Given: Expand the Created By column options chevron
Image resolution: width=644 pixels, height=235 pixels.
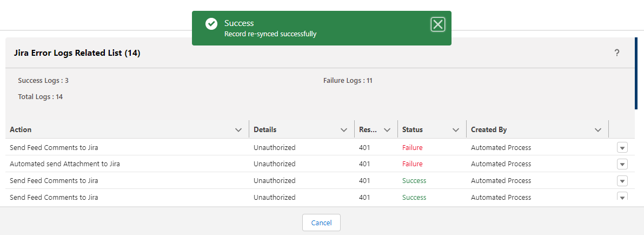Looking at the screenshot, I should [x=598, y=129].
